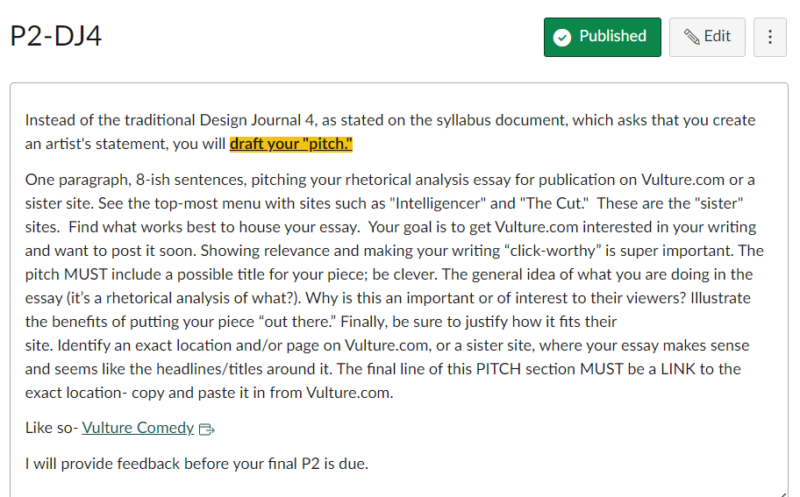Click the checkmark icon inside Published

click(x=562, y=37)
